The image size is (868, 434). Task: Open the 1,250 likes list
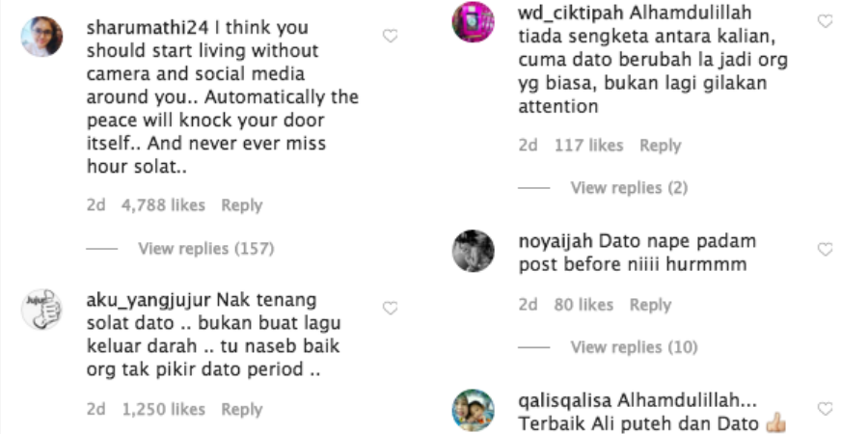pyautogui.click(x=163, y=409)
